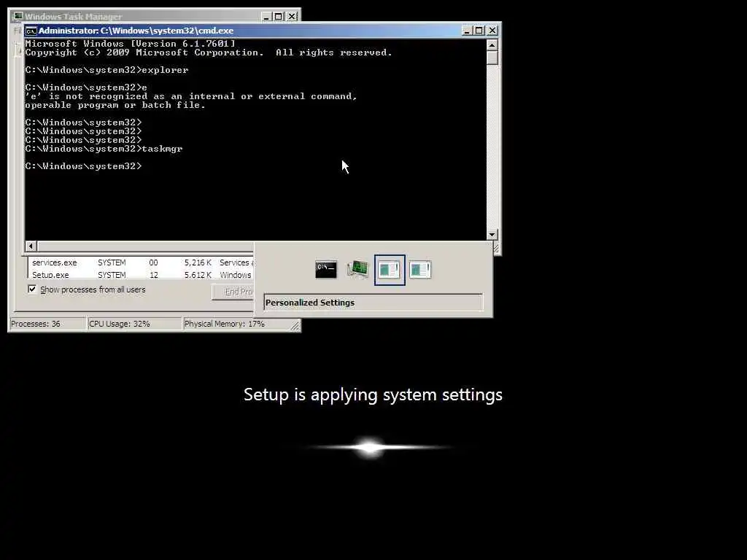Click the cmd vertical scrollbar thumb
The height and width of the screenshot is (560, 747).
[x=492, y=58]
